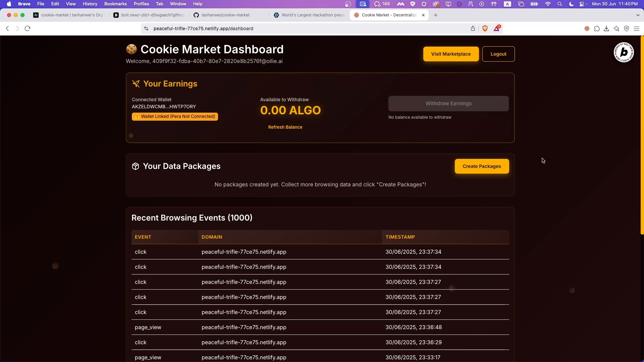Open the Bookmarks menu

pos(115,4)
